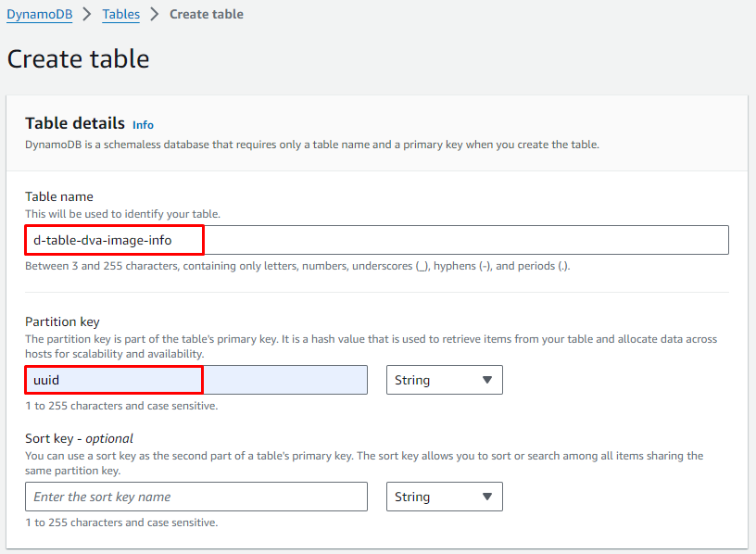756x554 pixels.
Task: Click the Sort key name field
Action: (196, 497)
